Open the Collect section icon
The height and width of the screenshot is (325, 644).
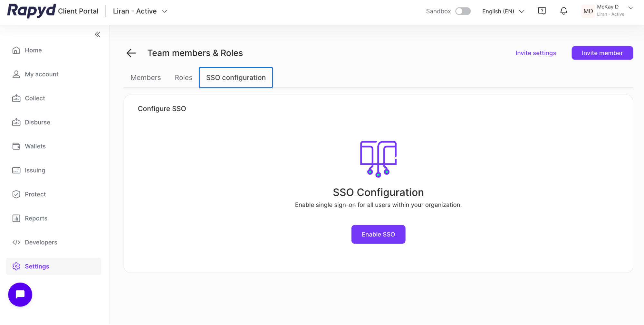click(16, 98)
